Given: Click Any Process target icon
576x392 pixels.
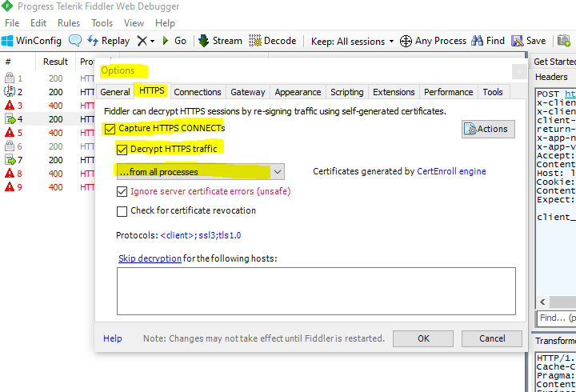Looking at the screenshot, I should click(406, 41).
